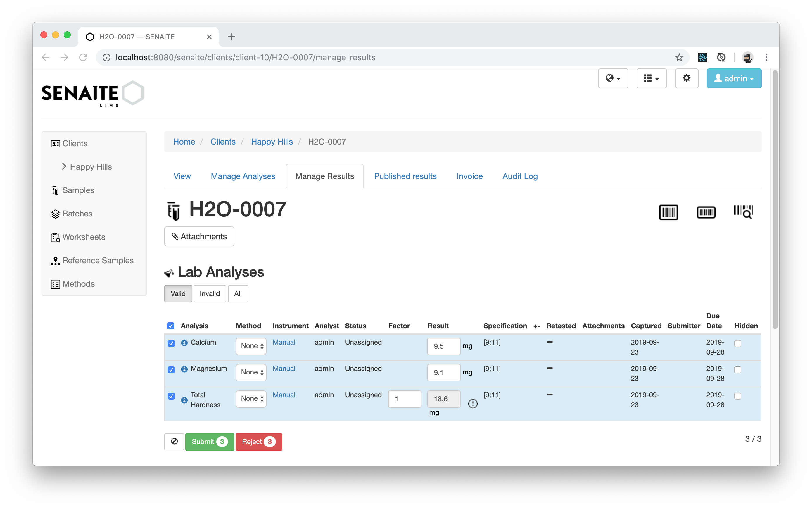Toggle the select-all analyses header checkbox
The image size is (812, 509).
click(x=170, y=326)
